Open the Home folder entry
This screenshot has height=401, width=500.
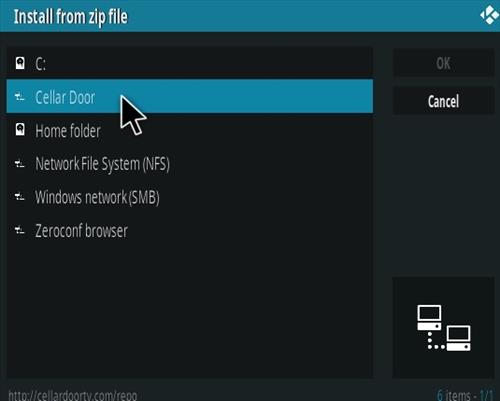190,130
